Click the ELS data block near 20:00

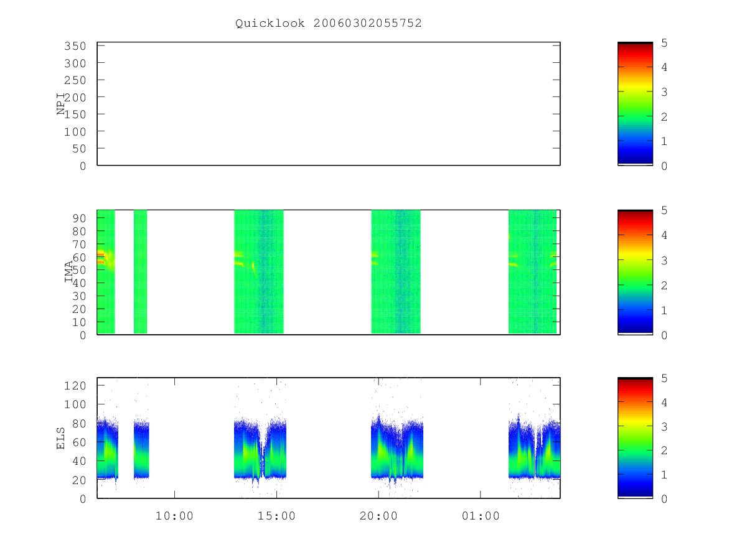click(397, 448)
